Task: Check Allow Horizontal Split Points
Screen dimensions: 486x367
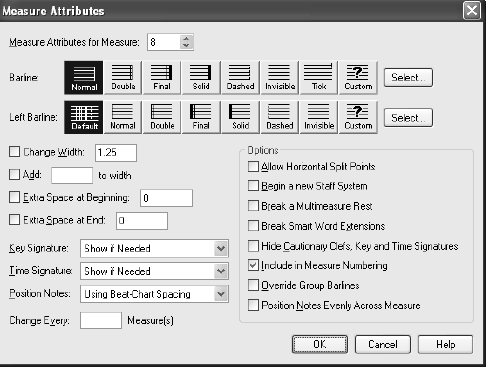Action: [x=253, y=166]
